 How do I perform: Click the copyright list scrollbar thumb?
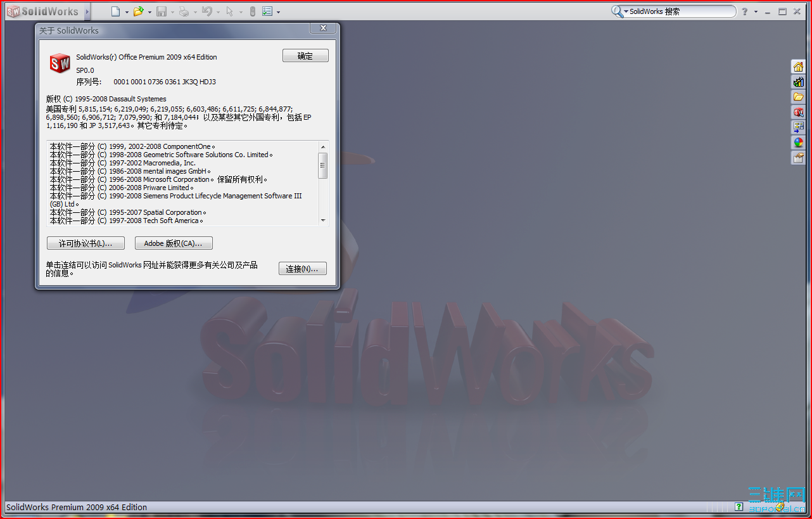(323, 165)
